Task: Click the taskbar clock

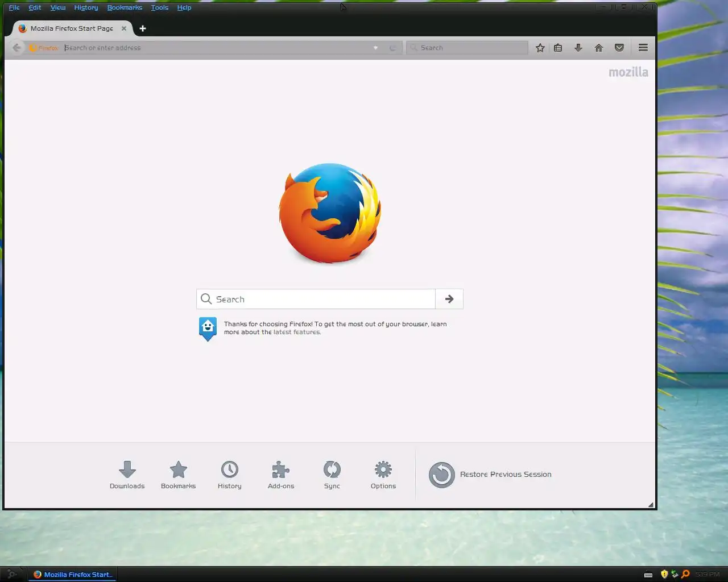Action: click(x=707, y=574)
